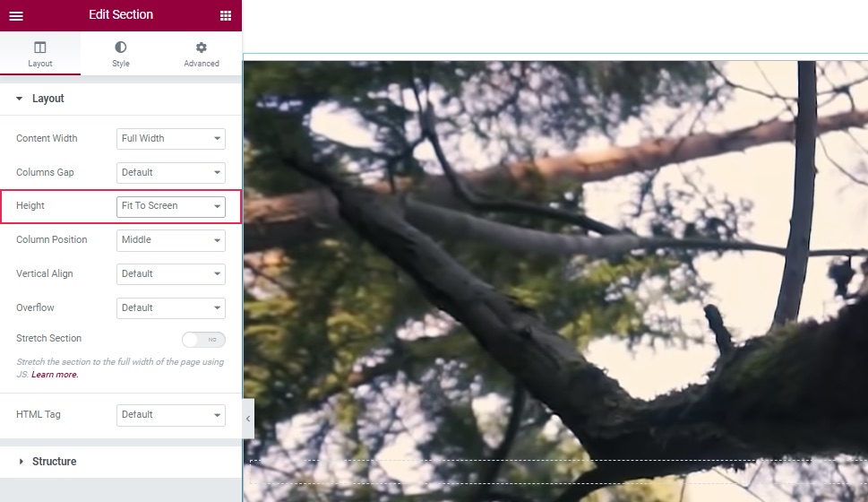Switch to the Advanced tab
Screen dimensions: 868x502
202,54
